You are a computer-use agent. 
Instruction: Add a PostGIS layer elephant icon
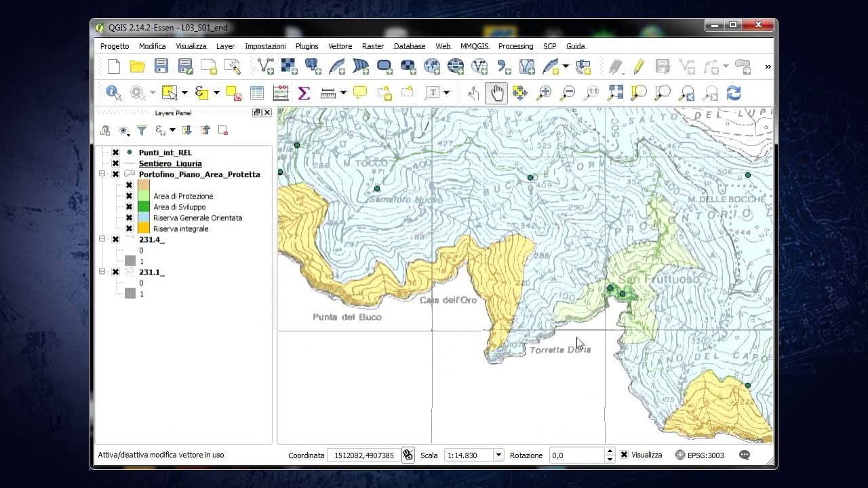tap(313, 66)
